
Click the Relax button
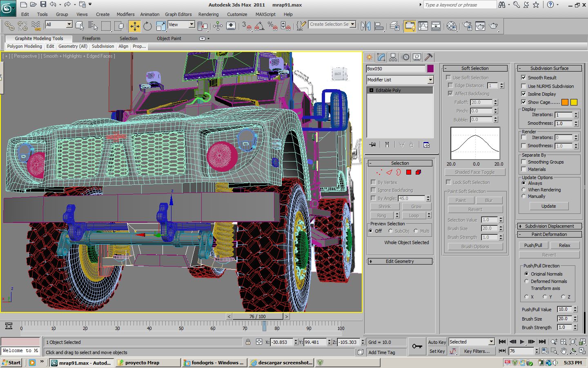coord(565,245)
